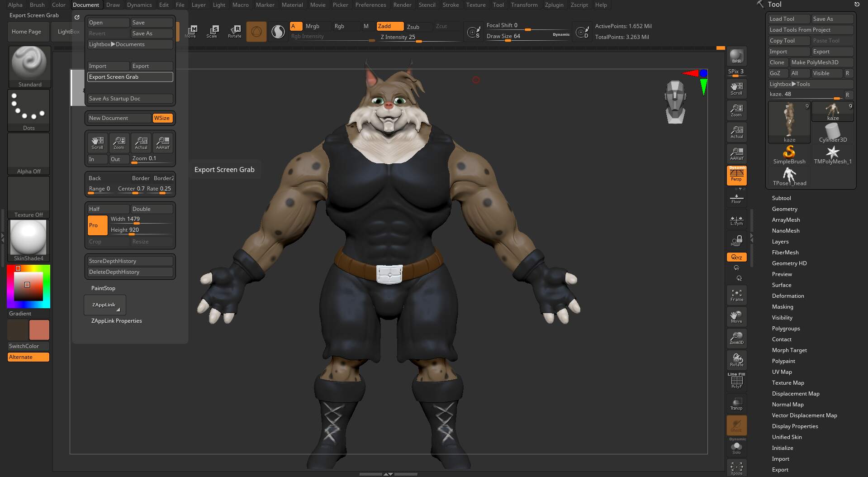The height and width of the screenshot is (477, 868).
Task: Click the right shelf Rotate icon
Action: 736,360
